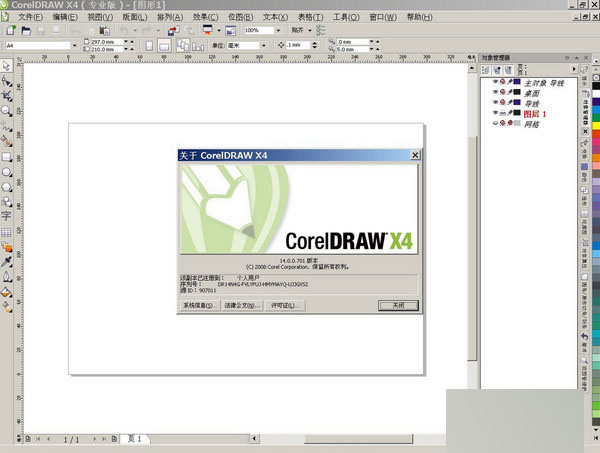Click the Import icon in the toolbar
The width and height of the screenshot is (600, 453).
173,31
